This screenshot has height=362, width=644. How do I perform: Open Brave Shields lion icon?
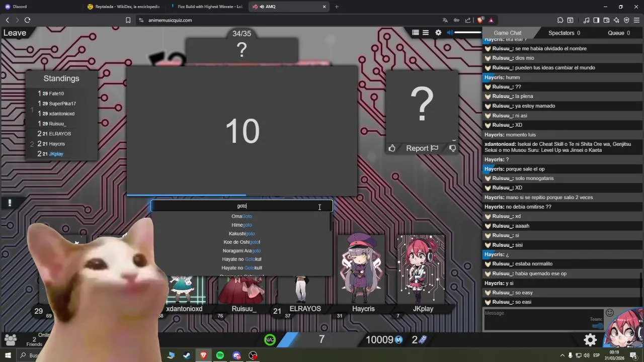pos(480,20)
